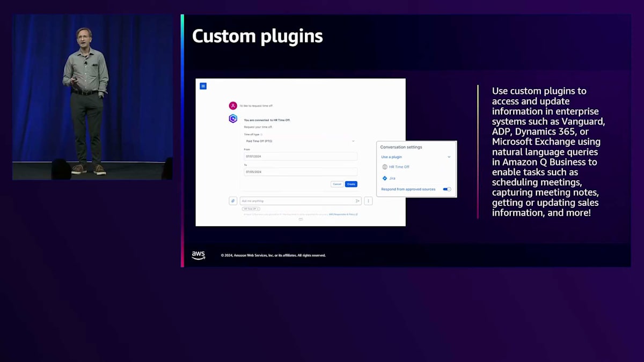Click the "I'd like to request time off" message
Screen dimensions: 644x362
(x=255, y=106)
